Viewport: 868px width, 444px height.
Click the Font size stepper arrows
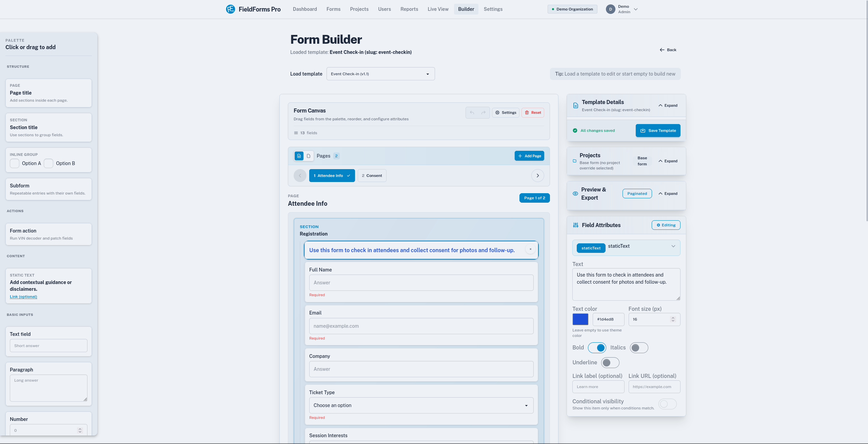(x=673, y=319)
